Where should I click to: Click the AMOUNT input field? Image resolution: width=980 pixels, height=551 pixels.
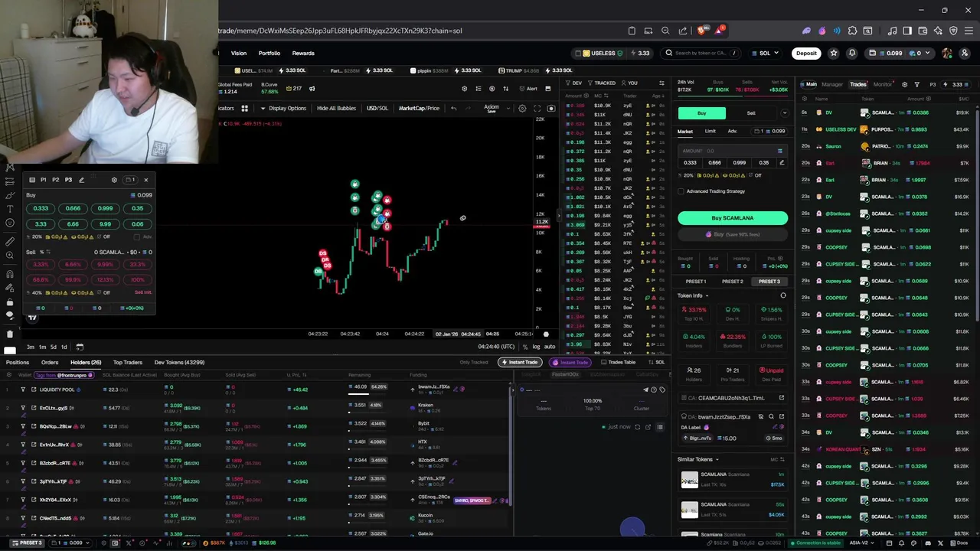pos(733,151)
